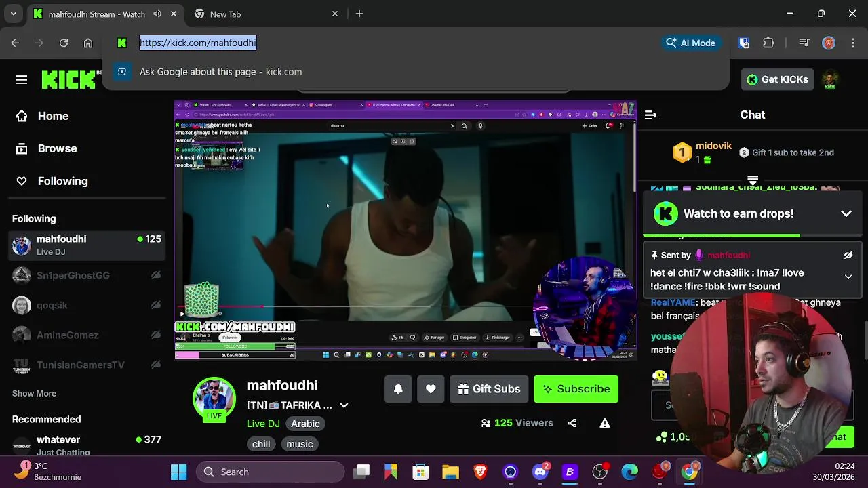
Task: Hide the pinned chat message
Action: (848, 256)
